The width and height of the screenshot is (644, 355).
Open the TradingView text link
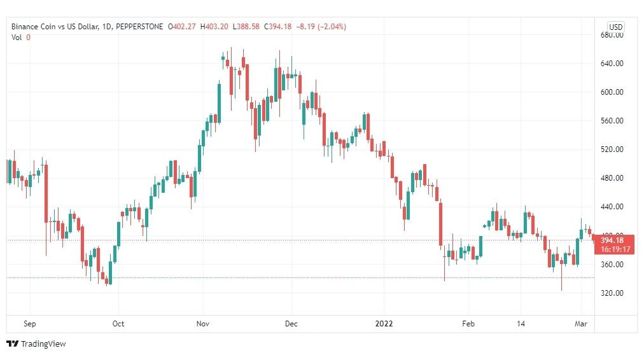coord(43,344)
